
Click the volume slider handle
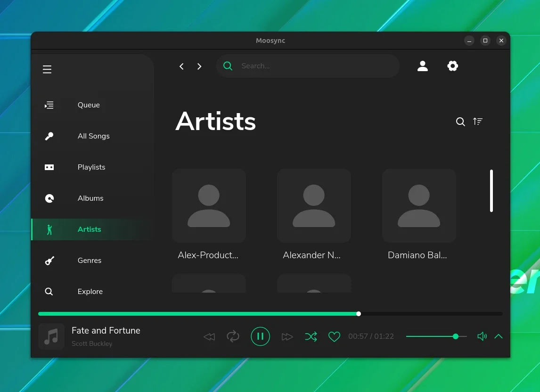(x=456, y=336)
